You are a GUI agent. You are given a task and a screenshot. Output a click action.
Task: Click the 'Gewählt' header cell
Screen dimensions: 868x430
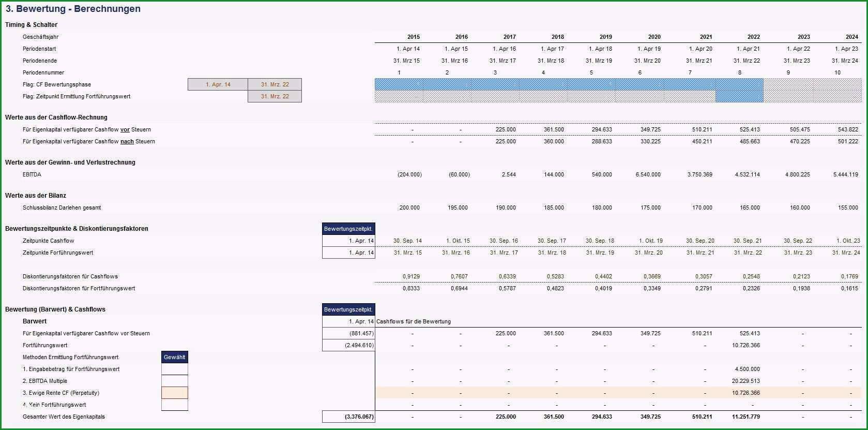(x=175, y=357)
